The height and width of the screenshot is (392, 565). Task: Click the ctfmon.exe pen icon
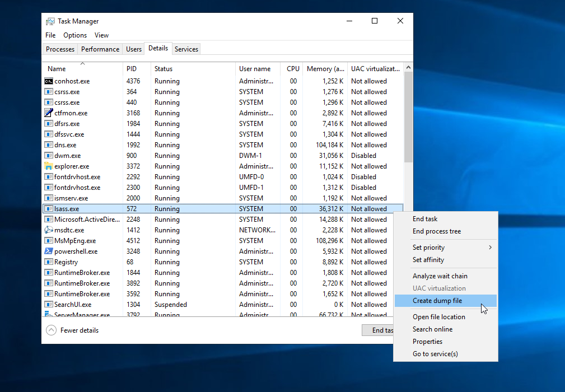[49, 113]
